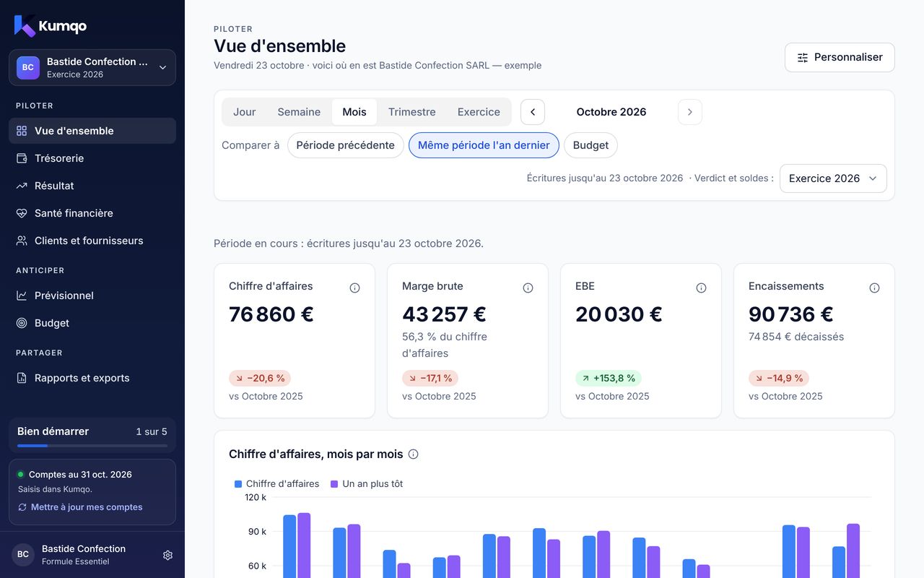Click the Santé financière heart icon

(22, 213)
